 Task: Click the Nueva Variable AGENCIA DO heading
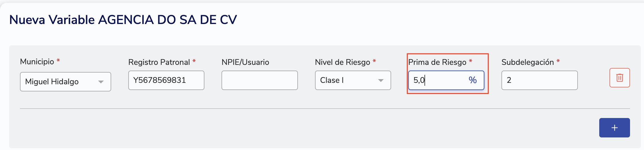click(x=123, y=20)
